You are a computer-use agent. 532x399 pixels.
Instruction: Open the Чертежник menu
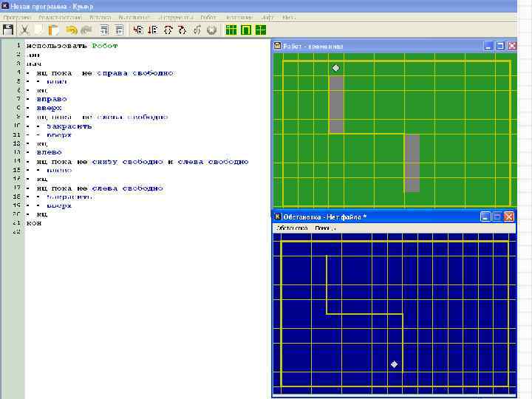(x=239, y=17)
